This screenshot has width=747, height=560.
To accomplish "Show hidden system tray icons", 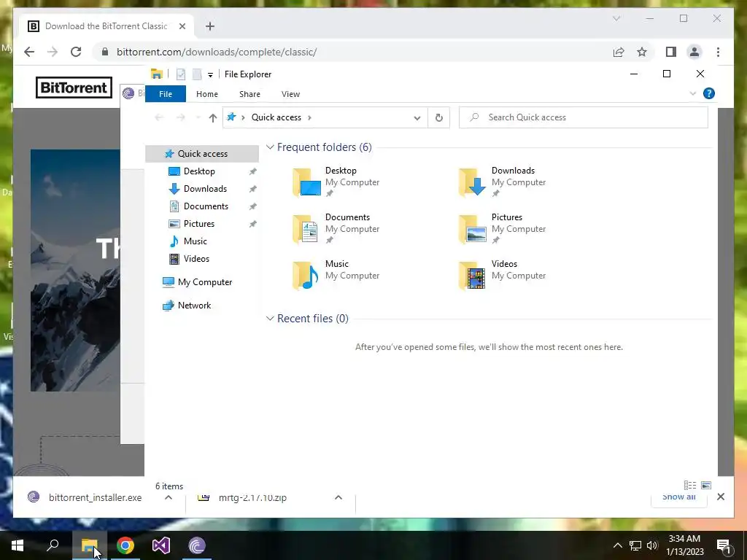I will point(617,545).
